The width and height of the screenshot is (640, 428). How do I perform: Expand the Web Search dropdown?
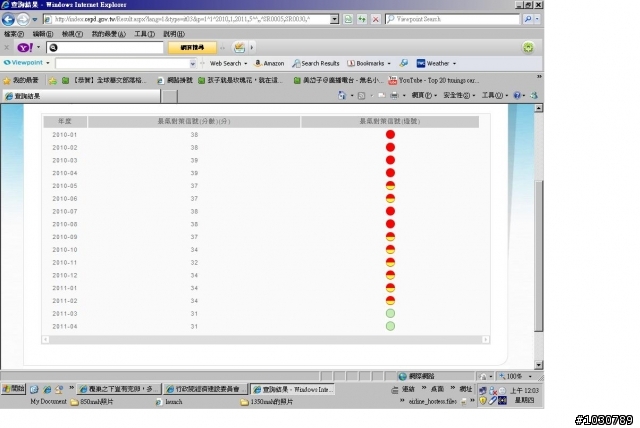pos(245,64)
